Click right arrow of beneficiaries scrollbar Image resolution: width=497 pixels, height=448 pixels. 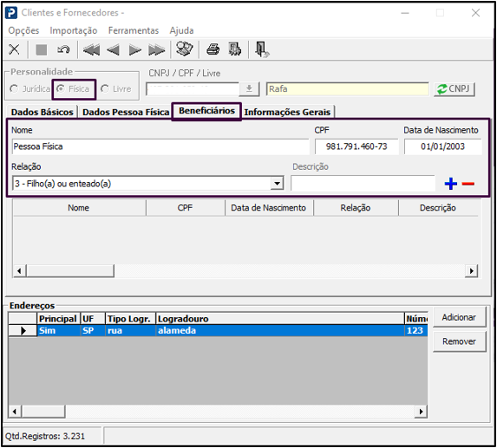click(471, 271)
